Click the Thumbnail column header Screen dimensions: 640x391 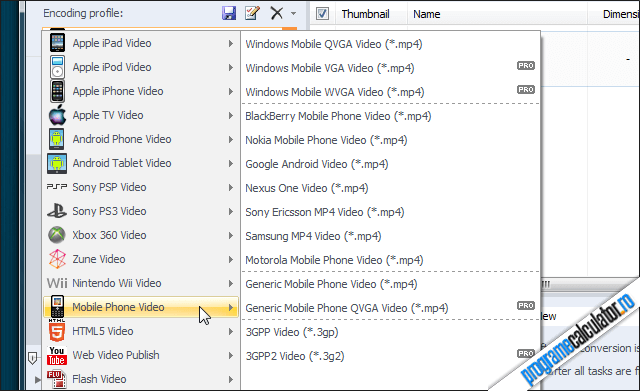click(x=365, y=14)
